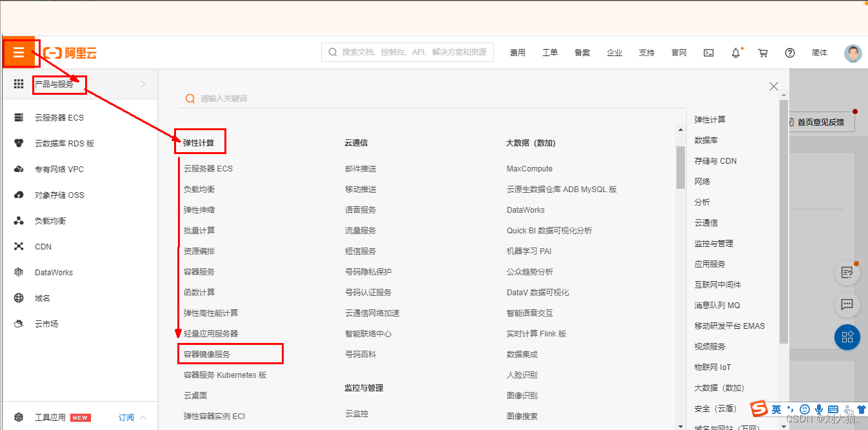Jump to 安全（云盾）category
This screenshot has height=430, width=868.
coord(715,409)
